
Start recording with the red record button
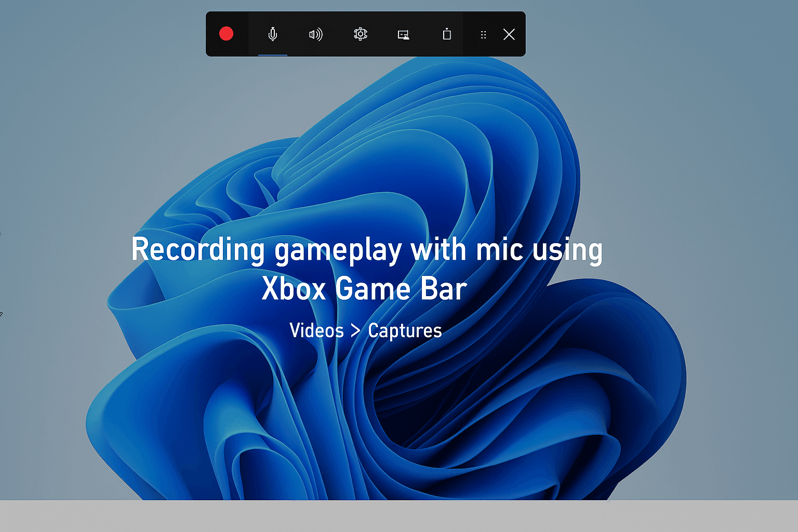coord(226,34)
